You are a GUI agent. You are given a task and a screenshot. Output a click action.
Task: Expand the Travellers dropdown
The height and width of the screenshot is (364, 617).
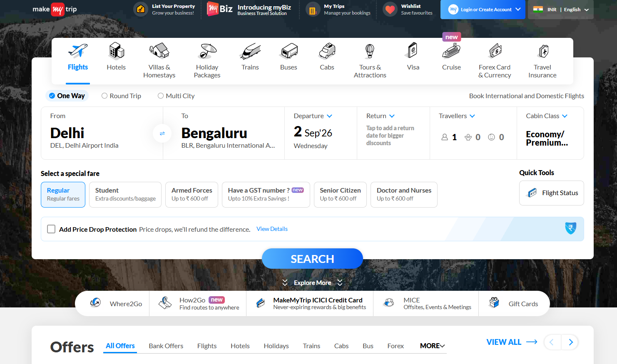click(x=457, y=116)
